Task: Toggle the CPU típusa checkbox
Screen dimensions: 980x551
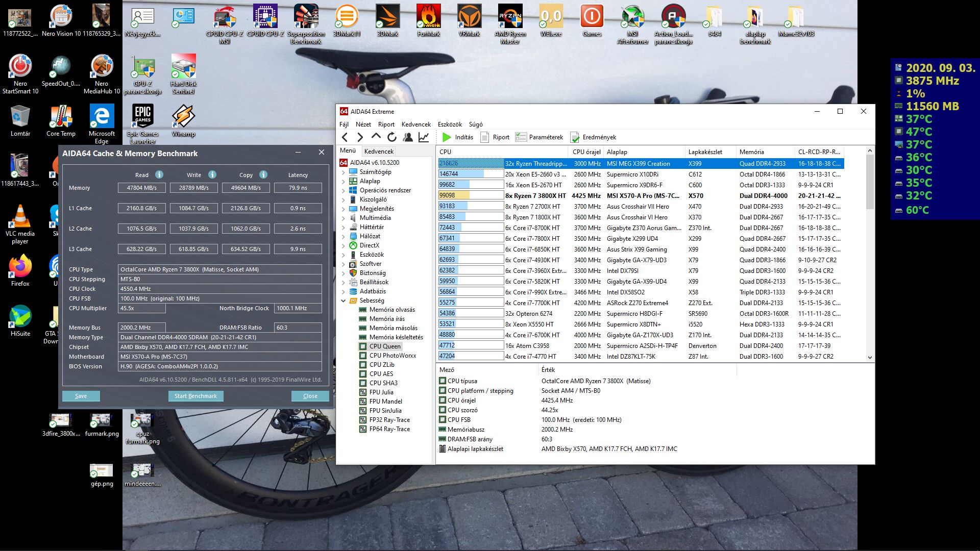Action: click(x=443, y=381)
